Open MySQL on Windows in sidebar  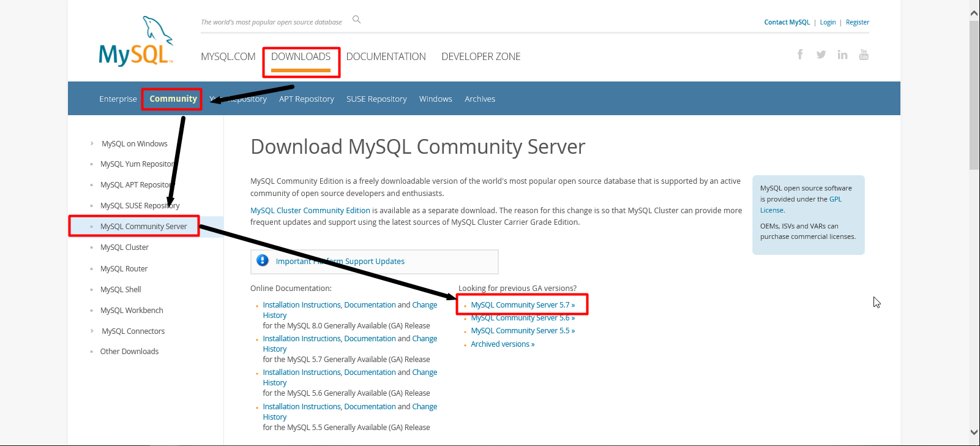(135, 143)
